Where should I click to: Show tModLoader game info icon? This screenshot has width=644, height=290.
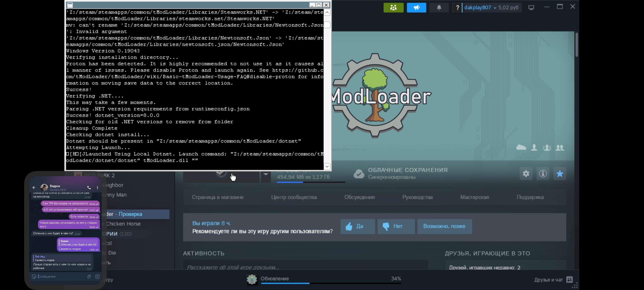543,174
